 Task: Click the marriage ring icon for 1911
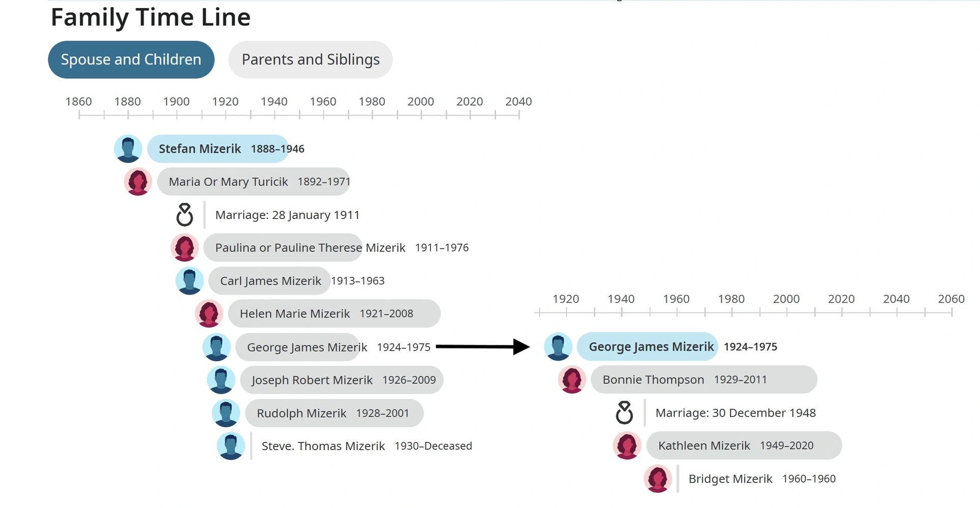click(x=185, y=215)
